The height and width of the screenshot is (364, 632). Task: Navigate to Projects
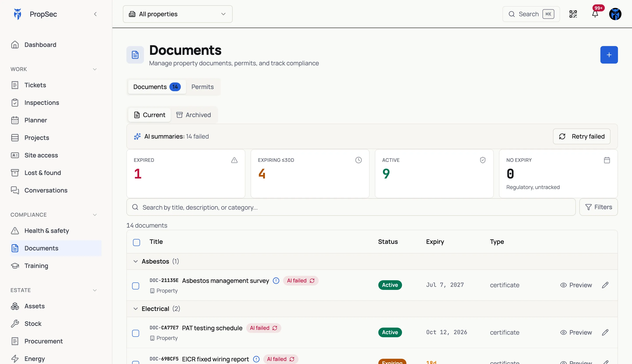coord(56,138)
